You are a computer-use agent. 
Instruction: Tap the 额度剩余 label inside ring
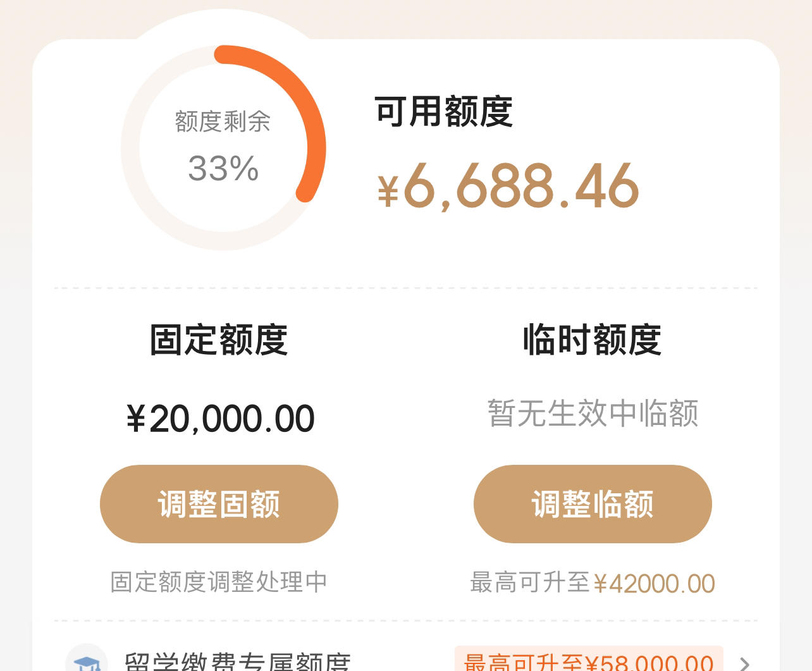[x=223, y=121]
